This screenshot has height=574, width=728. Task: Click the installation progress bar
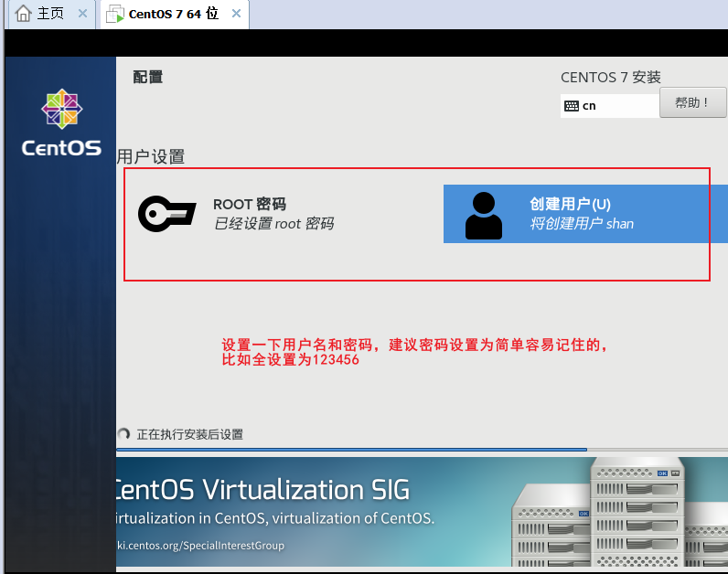pyautogui.click(x=422, y=450)
